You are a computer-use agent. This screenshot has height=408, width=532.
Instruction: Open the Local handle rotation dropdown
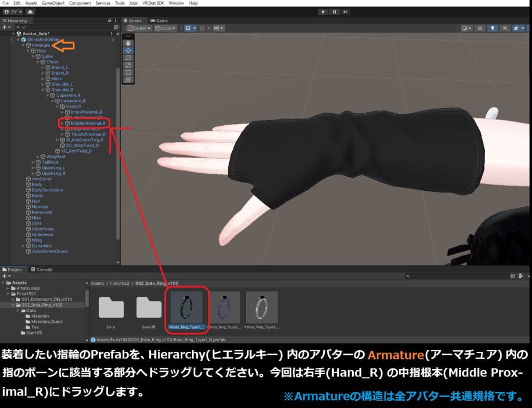tap(166, 29)
